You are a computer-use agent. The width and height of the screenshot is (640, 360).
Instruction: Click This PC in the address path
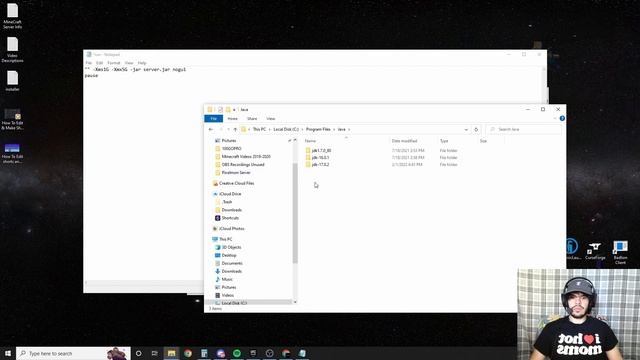(259, 129)
